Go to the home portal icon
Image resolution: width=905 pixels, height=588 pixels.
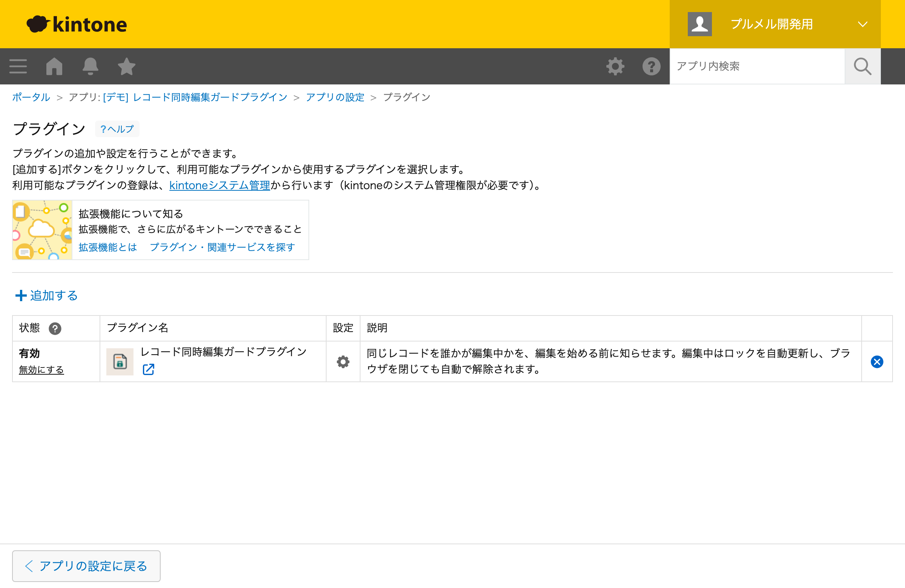[x=54, y=66]
